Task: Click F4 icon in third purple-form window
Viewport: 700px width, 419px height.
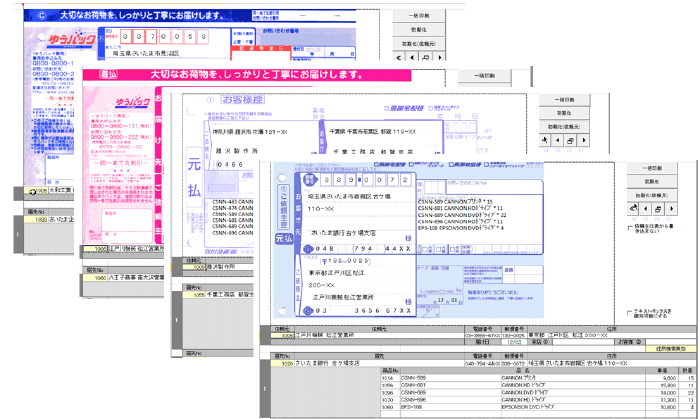Action: tap(545, 140)
